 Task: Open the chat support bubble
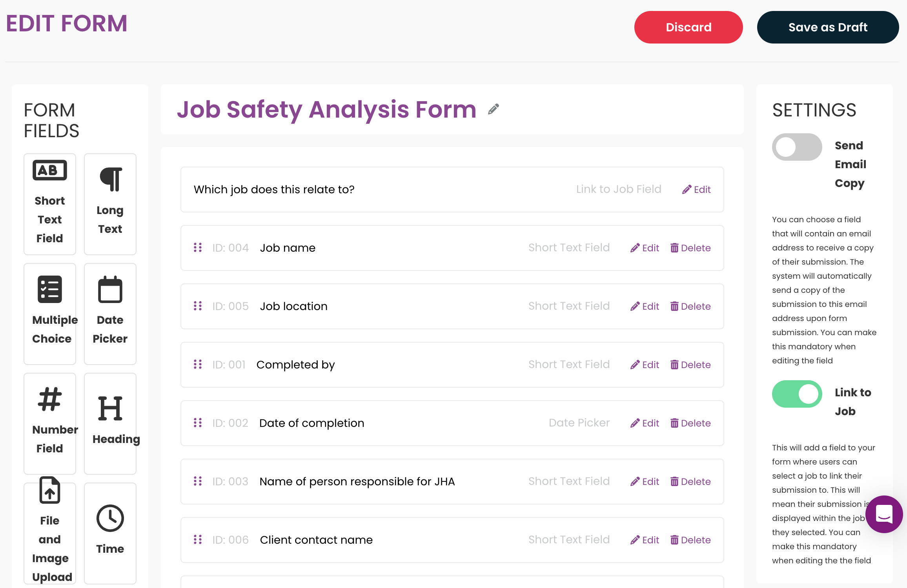click(x=884, y=514)
